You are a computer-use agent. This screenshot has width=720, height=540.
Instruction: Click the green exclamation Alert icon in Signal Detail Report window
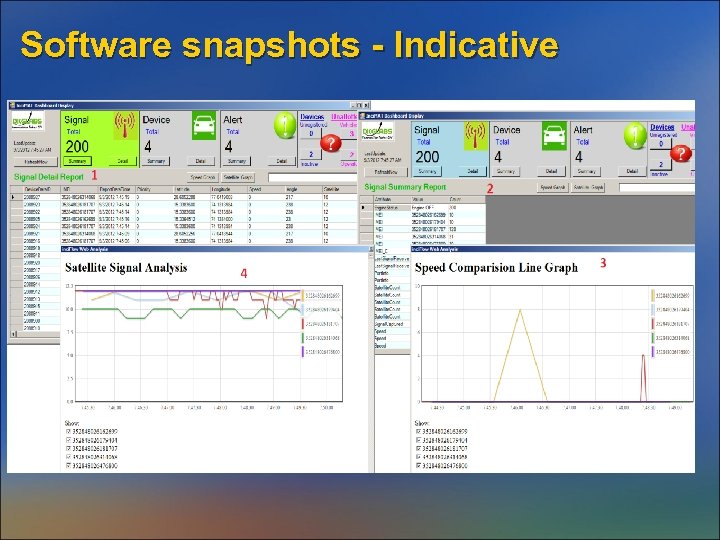pyautogui.click(x=285, y=125)
